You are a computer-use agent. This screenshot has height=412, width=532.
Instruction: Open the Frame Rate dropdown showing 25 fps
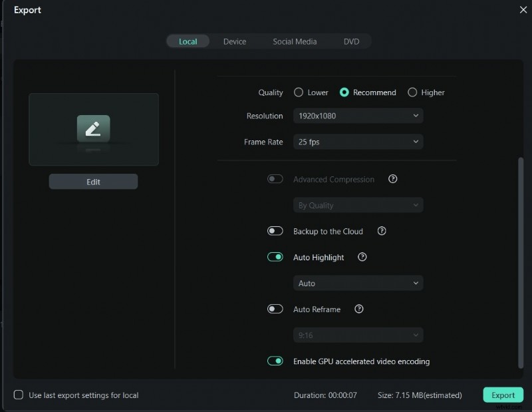click(358, 142)
